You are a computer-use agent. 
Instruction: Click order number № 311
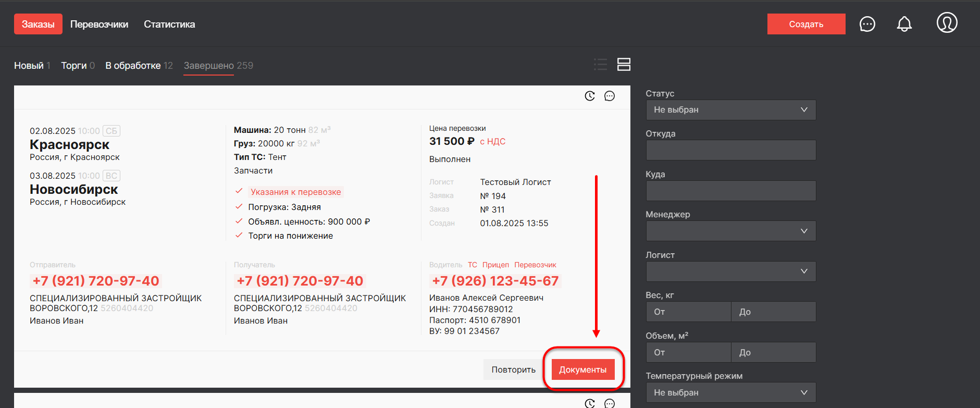click(x=492, y=209)
